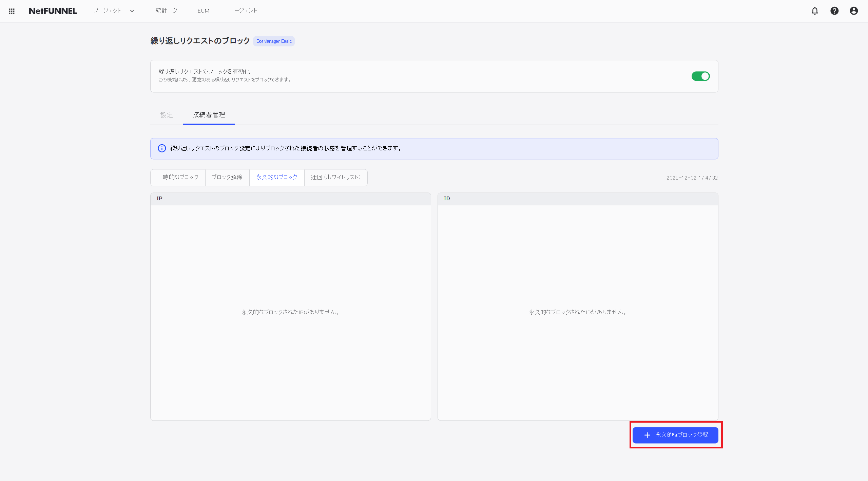The width and height of the screenshot is (868, 481).
Task: Switch to the 一時的なブロック tab
Action: coord(178,177)
